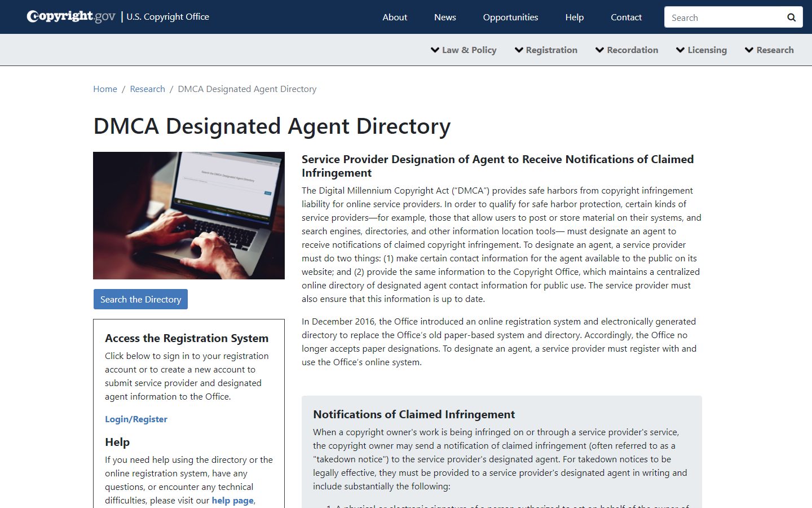Viewport: 812px width, 508px height.
Task: Open the help page link
Action: [x=232, y=500]
